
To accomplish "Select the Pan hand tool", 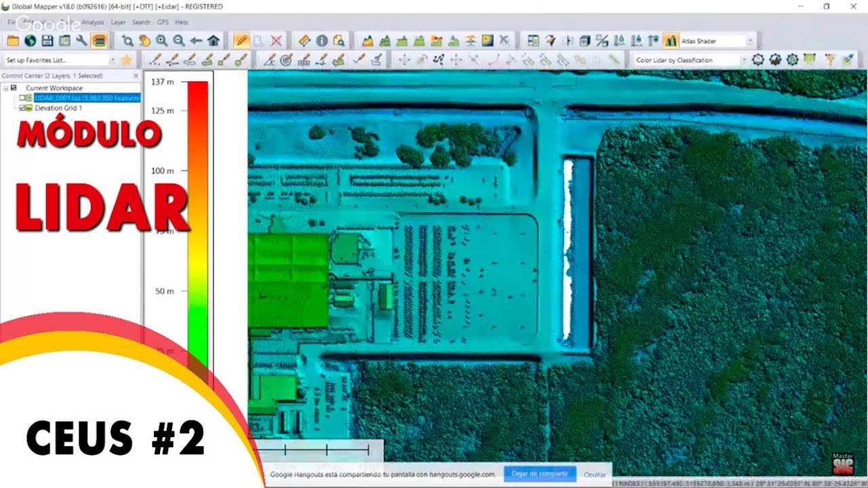I will (144, 41).
